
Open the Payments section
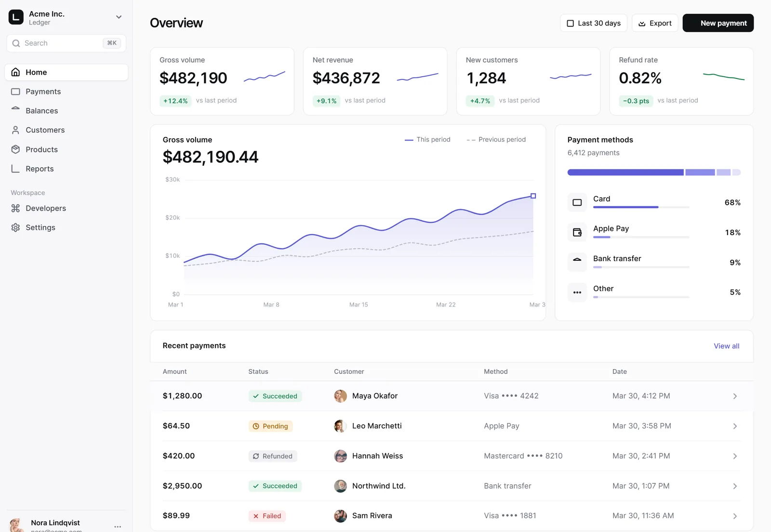coord(66,92)
